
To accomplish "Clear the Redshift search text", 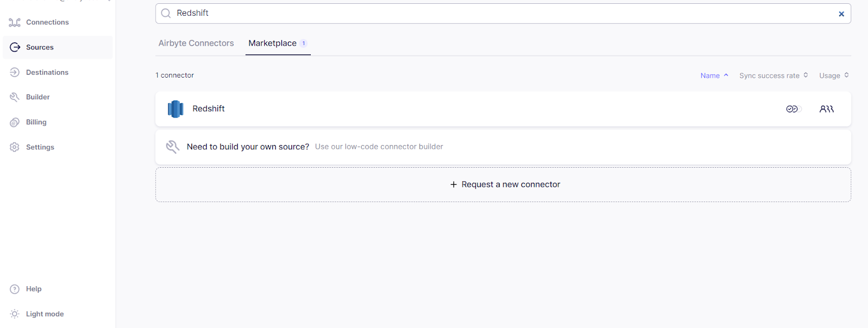I will tap(841, 14).
